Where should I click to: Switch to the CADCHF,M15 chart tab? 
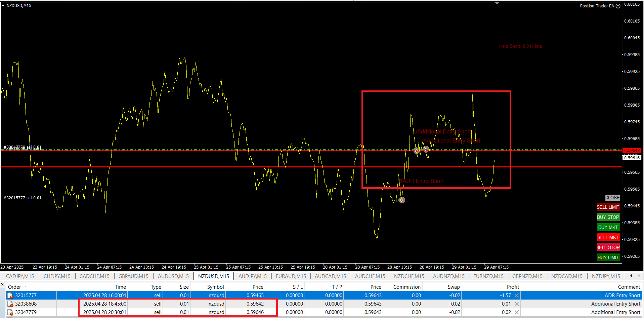point(94,276)
